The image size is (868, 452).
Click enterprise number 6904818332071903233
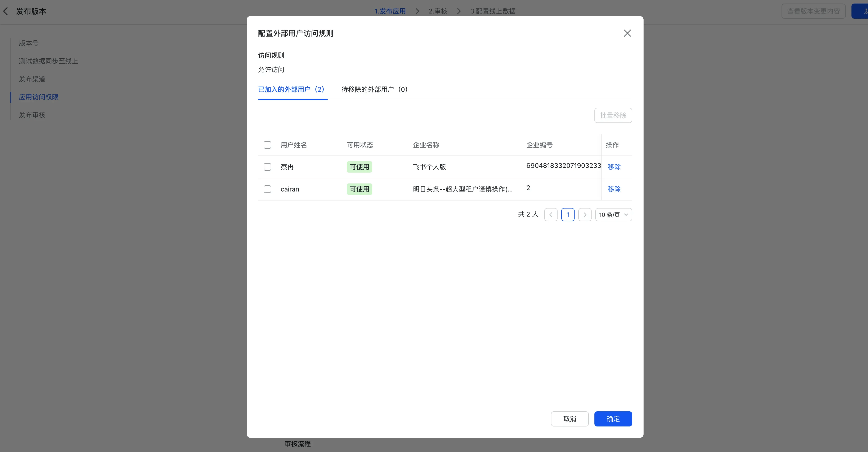point(563,165)
